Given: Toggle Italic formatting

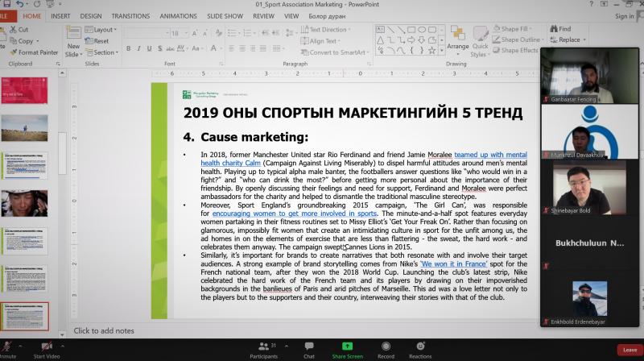Looking at the screenshot, I should pos(138,48).
